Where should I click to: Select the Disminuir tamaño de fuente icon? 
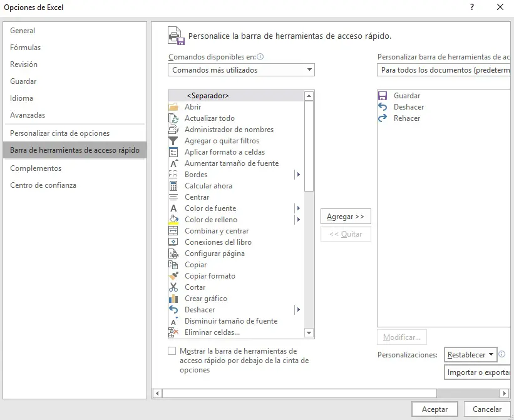pyautogui.click(x=174, y=321)
